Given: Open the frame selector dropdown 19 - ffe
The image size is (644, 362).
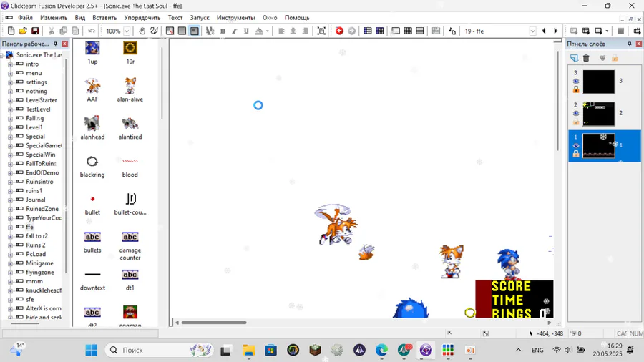Looking at the screenshot, I should [532, 31].
